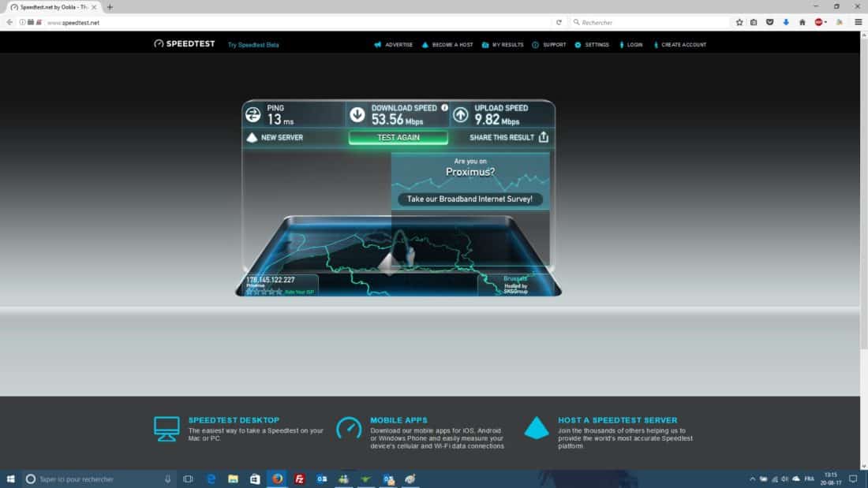Click the download speed info icon

444,108
